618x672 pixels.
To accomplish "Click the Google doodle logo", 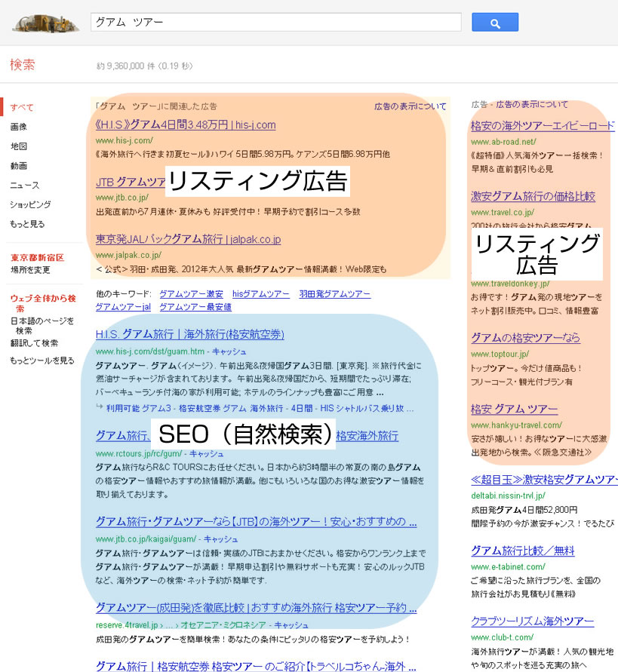I will [x=46, y=23].
